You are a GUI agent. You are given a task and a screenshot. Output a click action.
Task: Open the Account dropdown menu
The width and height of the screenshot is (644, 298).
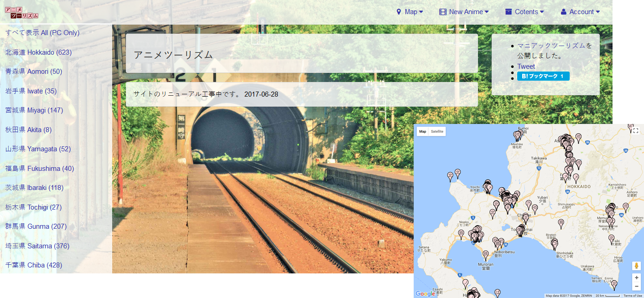581,12
